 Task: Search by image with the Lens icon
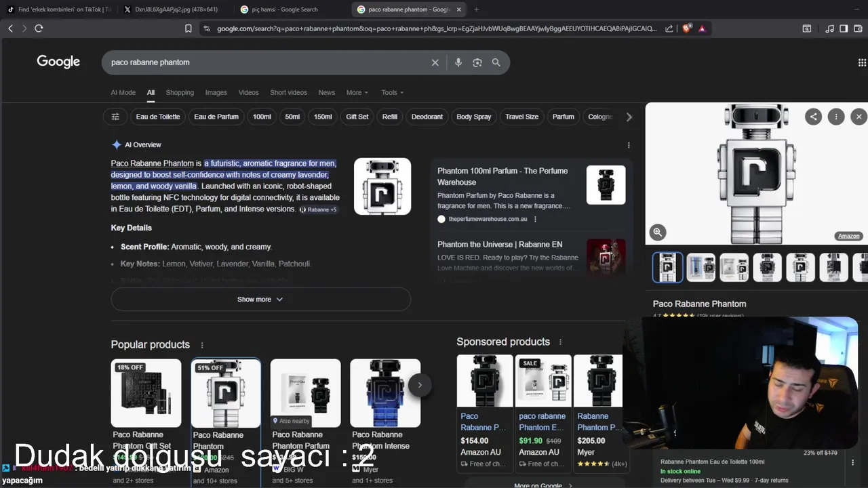tap(477, 62)
